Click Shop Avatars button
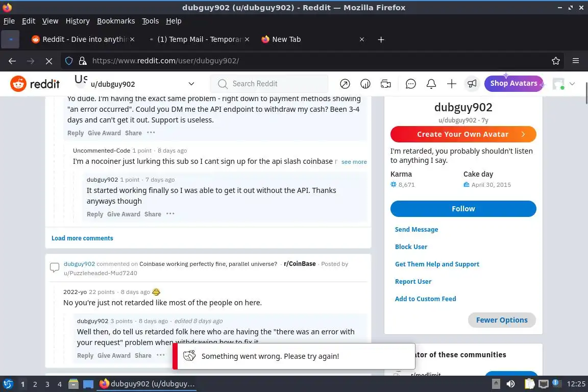 (x=513, y=83)
